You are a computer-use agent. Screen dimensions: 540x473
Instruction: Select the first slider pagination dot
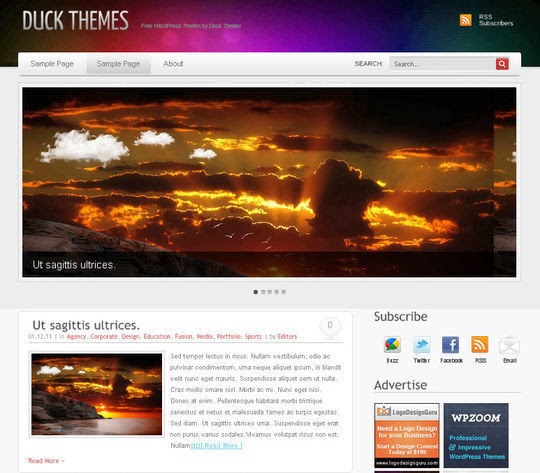point(256,292)
